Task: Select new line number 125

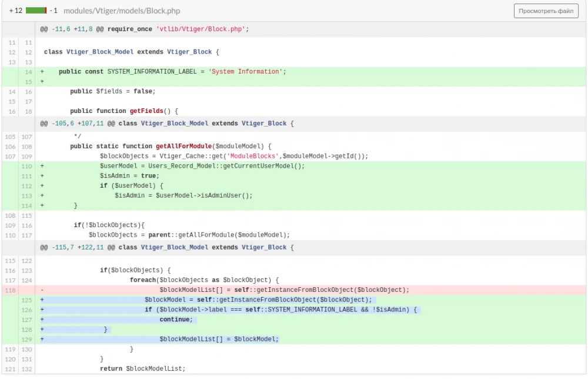Action: (x=28, y=300)
